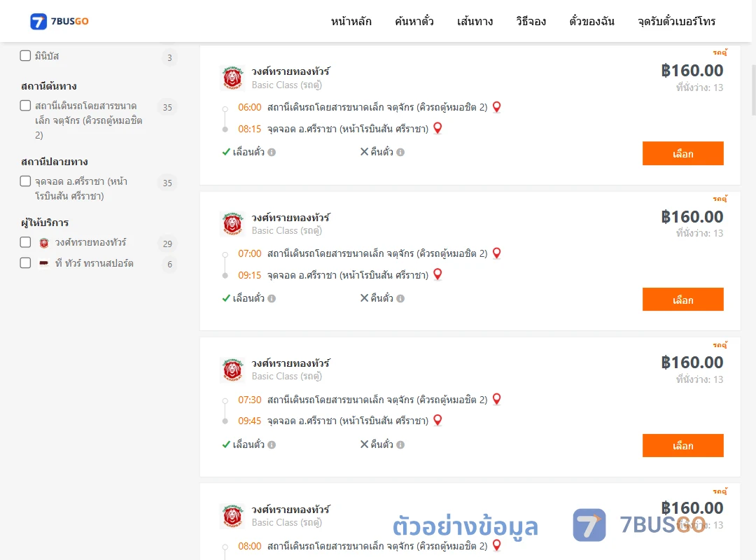The height and width of the screenshot is (560, 756).
Task: Click reschedule info icon on 07:00 trip
Action: click(x=272, y=299)
